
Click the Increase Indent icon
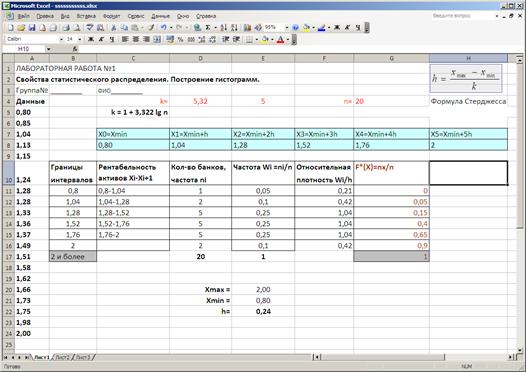tap(236, 40)
